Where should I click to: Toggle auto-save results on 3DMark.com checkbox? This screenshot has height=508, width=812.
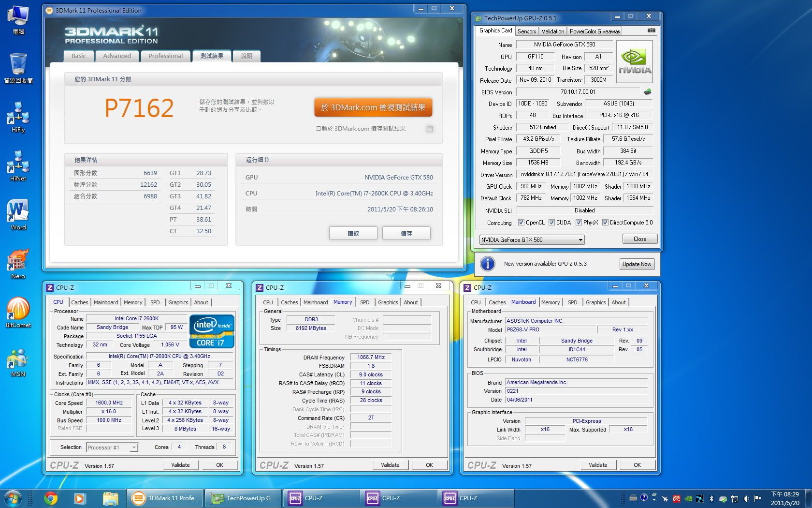430,129
